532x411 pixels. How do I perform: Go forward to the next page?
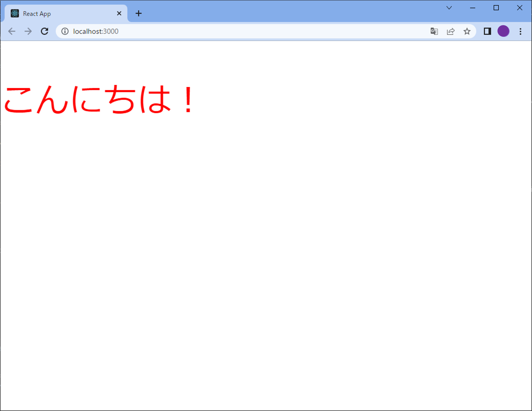28,31
